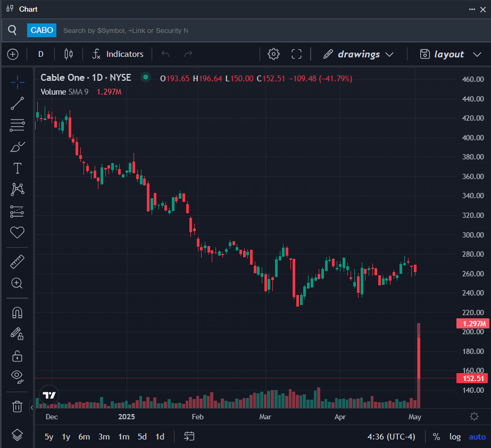The height and width of the screenshot is (448, 491).
Task: Select the trend line drawing tool
Action: (x=17, y=104)
